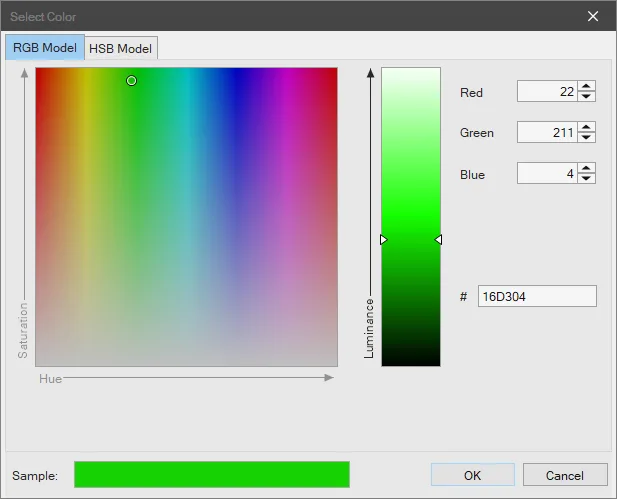Click the Red value input field
617x499 pixels.
tap(547, 91)
